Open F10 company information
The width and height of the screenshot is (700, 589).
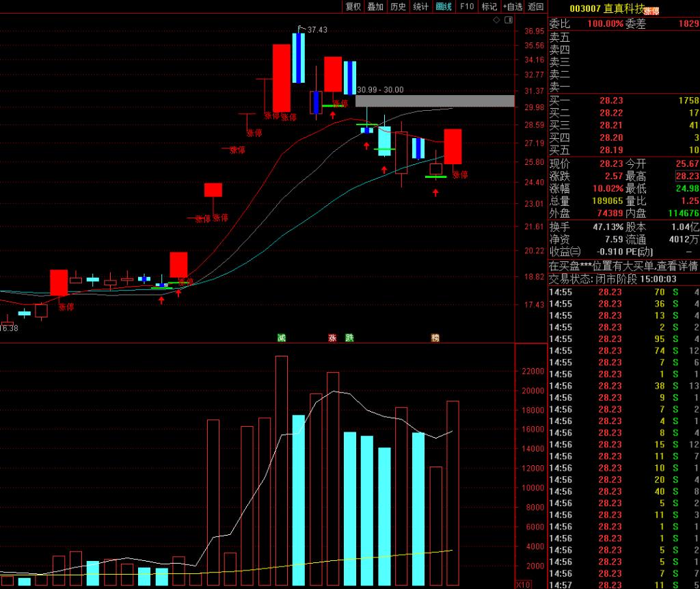tap(467, 7)
